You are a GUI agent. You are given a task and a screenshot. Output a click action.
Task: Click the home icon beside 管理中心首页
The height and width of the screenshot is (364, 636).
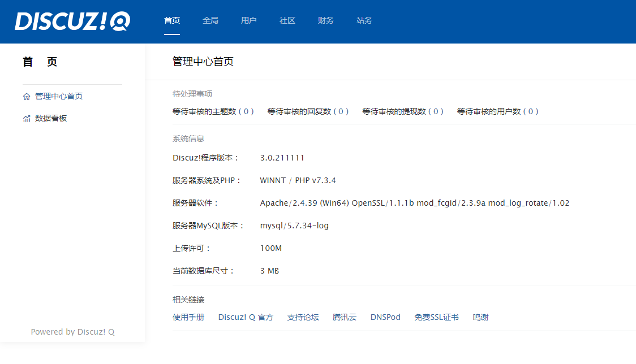coord(27,97)
